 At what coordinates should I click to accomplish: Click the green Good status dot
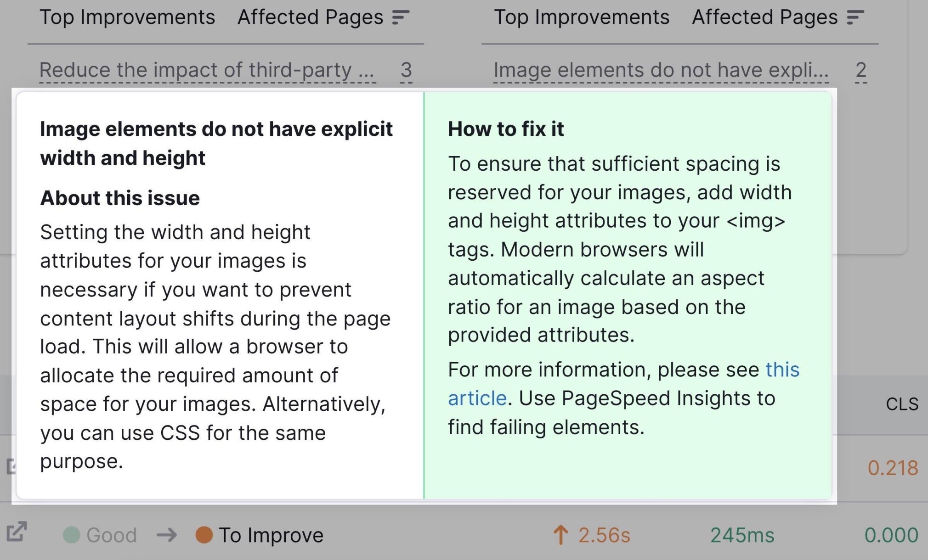[x=71, y=535]
